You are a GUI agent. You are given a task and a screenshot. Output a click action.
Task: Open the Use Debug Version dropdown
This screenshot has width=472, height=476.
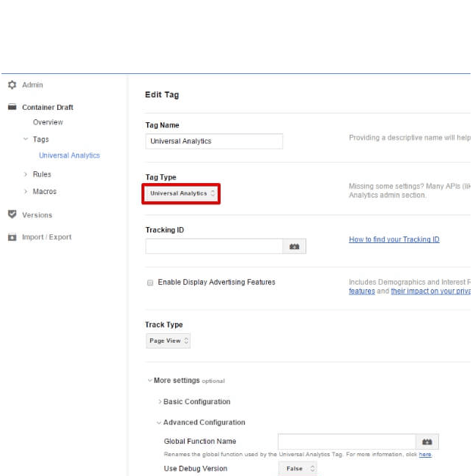298,469
